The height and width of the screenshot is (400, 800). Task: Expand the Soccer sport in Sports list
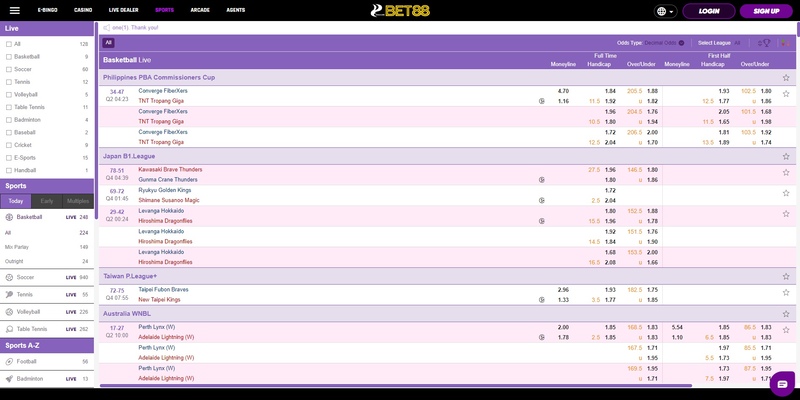pyautogui.click(x=47, y=278)
